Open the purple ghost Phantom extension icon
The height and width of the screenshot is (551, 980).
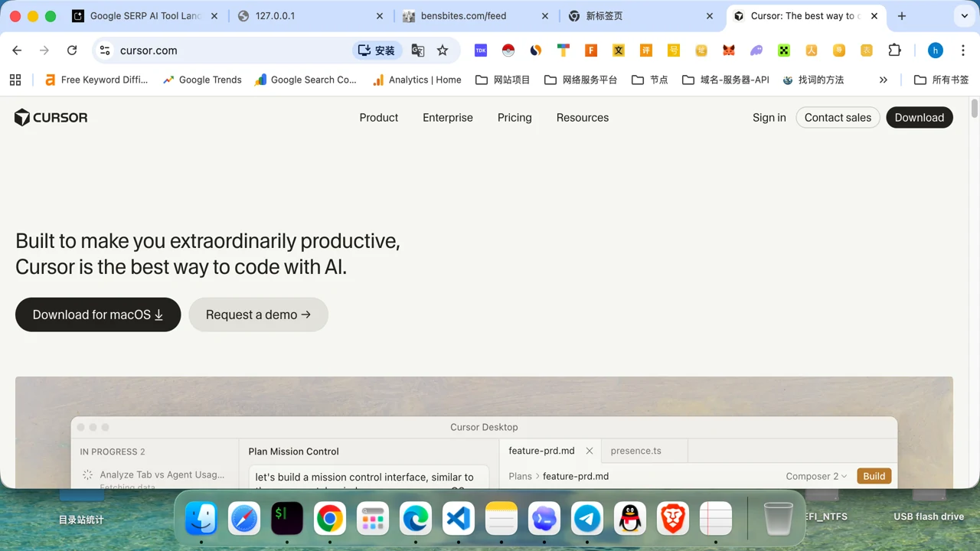coord(756,51)
